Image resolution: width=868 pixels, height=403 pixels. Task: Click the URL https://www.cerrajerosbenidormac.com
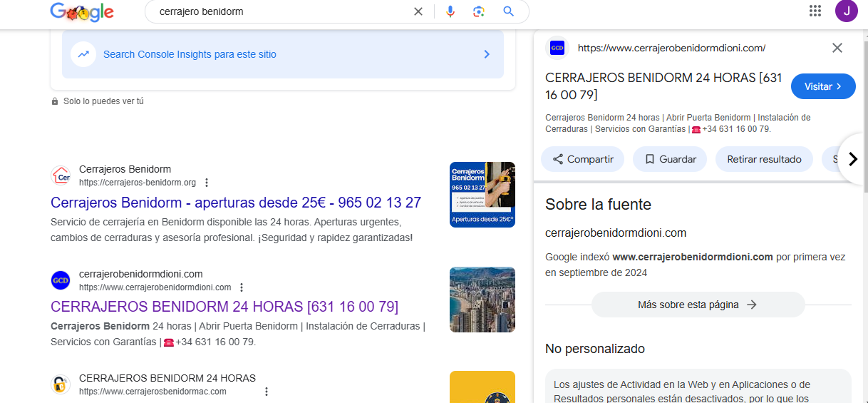153,392
